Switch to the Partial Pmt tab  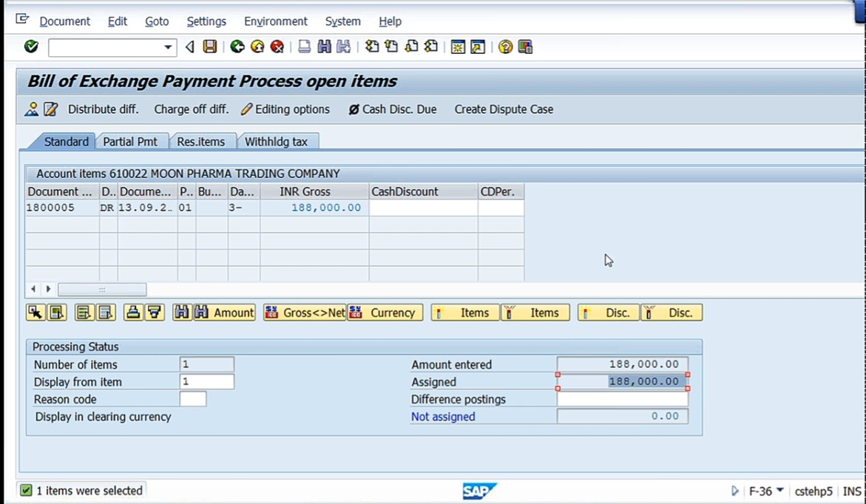coord(130,142)
